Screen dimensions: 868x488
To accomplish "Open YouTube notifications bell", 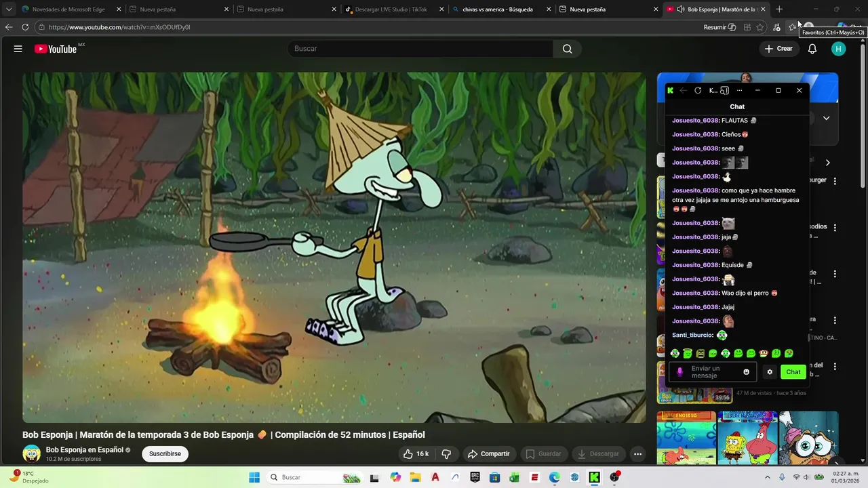I will [x=812, y=49].
